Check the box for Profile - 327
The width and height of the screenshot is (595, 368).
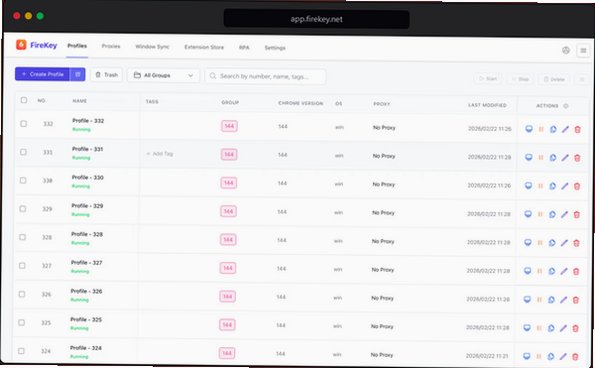(22, 266)
